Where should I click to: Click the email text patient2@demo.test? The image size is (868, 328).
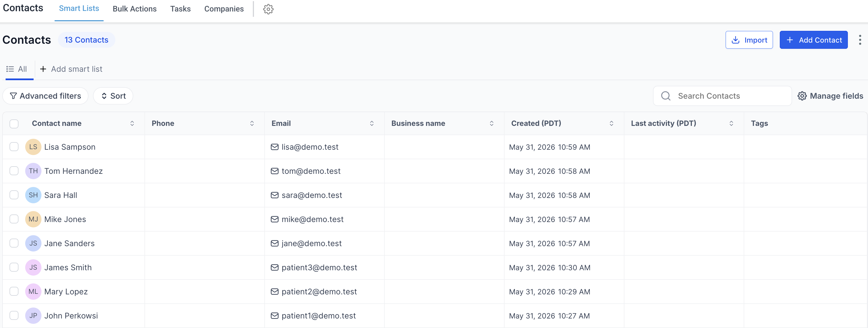[x=319, y=292]
